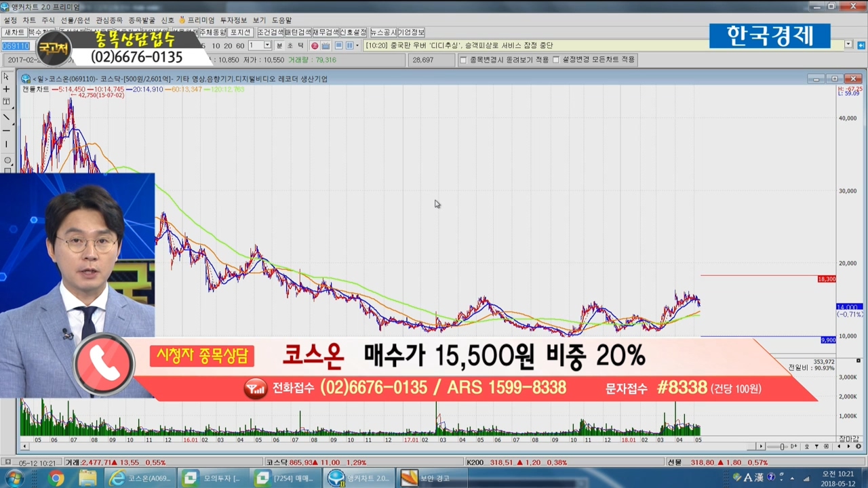Click the TV-shaped icon in toolbar
868x488 pixels.
pyautogui.click(x=325, y=45)
